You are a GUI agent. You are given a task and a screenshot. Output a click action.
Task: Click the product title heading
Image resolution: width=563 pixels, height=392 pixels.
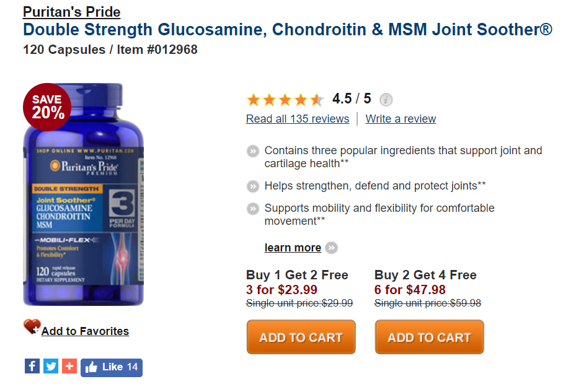click(287, 29)
